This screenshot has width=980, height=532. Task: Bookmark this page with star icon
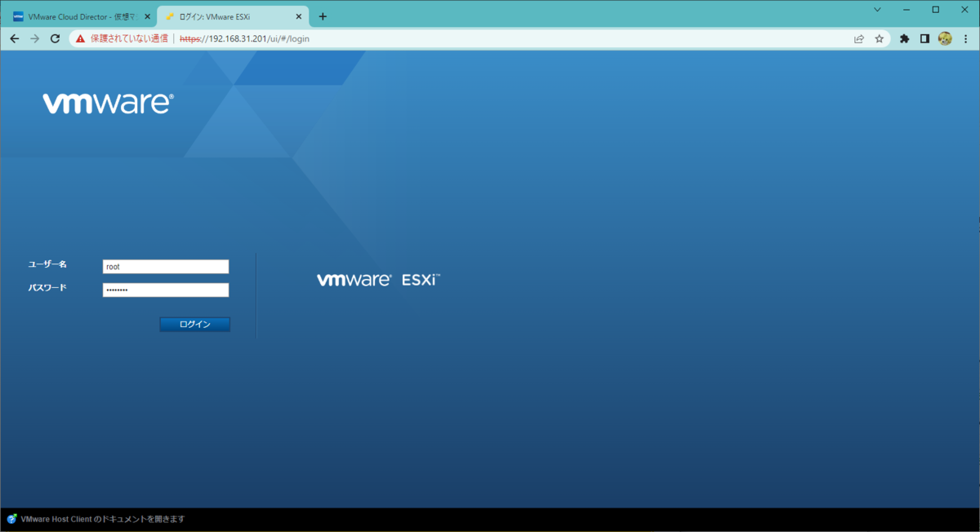(880, 38)
